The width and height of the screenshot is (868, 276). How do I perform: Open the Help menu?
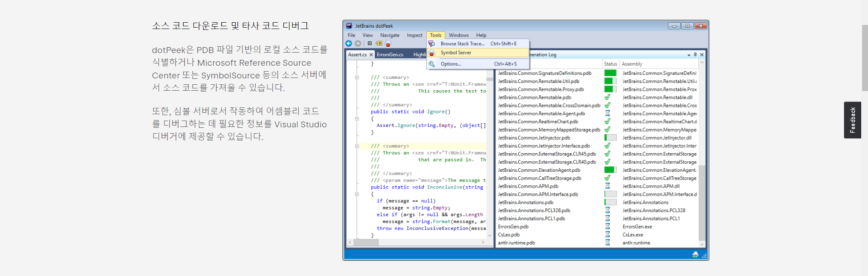tap(481, 35)
